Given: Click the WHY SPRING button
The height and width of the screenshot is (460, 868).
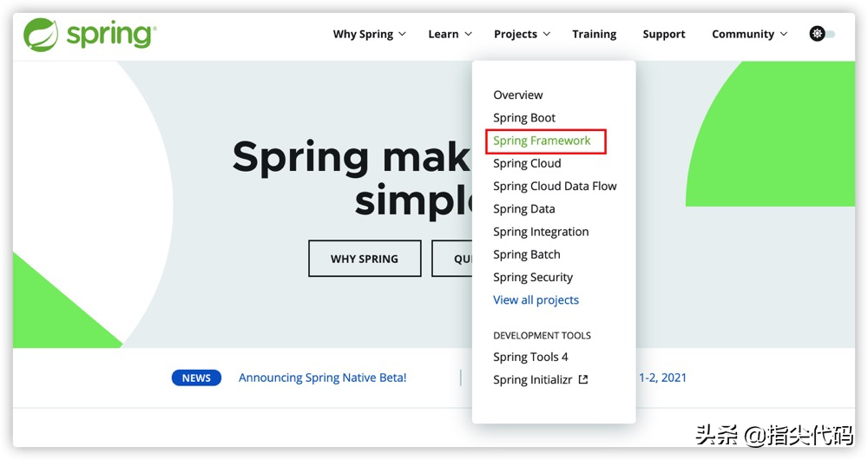Looking at the screenshot, I should (365, 259).
